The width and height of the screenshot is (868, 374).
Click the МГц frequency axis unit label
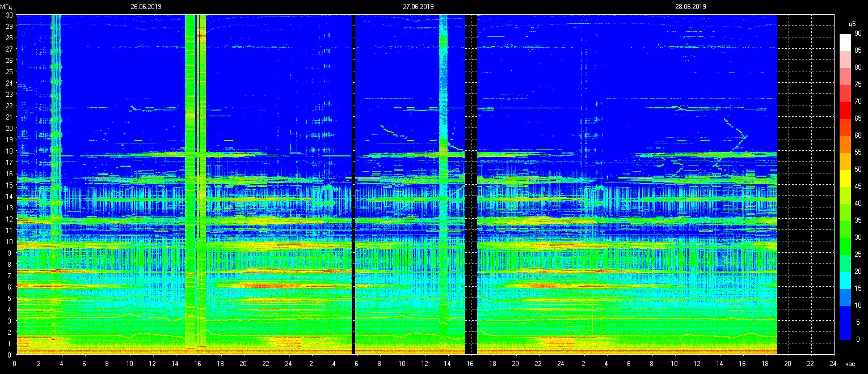8,7
